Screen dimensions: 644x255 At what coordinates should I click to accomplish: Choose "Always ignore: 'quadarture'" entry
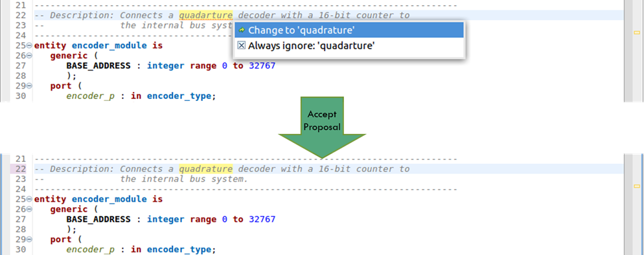pos(349,45)
